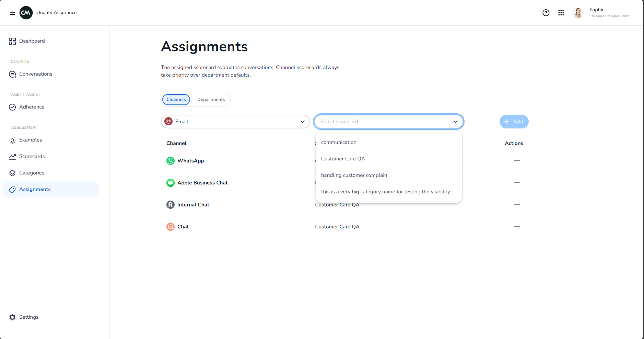Click the Apple Business Chat icon
Screen dimensions: 644x339
(x=171, y=183)
